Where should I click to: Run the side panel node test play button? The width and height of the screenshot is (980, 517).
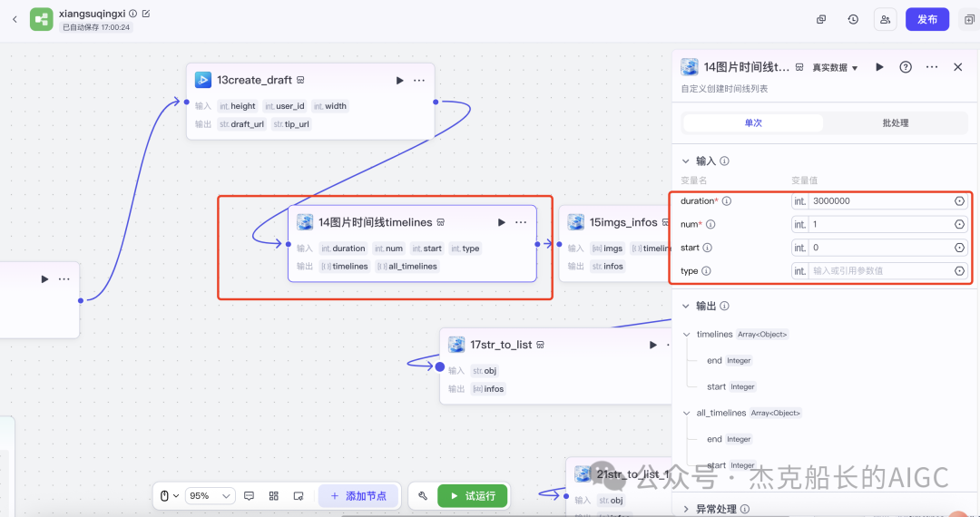pos(879,67)
